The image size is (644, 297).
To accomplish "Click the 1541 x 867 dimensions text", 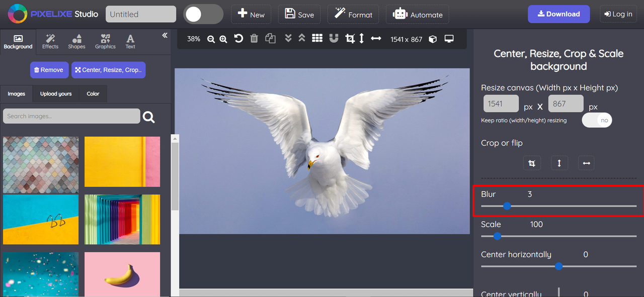I will point(407,39).
